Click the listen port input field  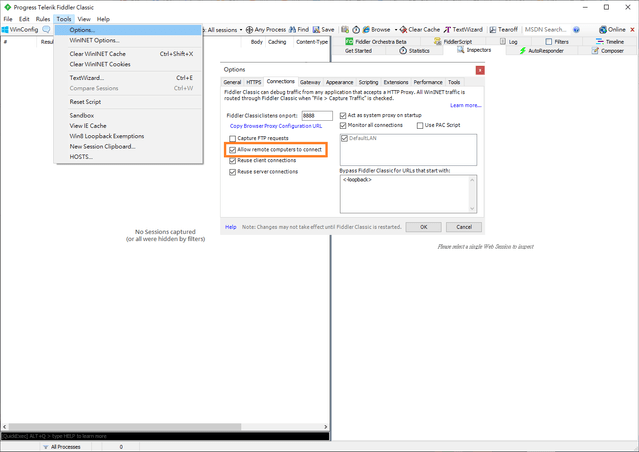316,116
